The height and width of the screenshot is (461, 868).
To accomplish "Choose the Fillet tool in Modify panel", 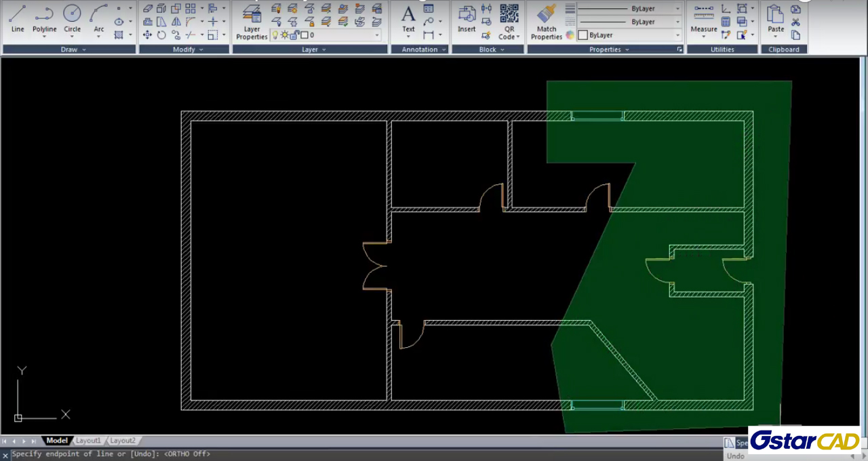I will (191, 22).
